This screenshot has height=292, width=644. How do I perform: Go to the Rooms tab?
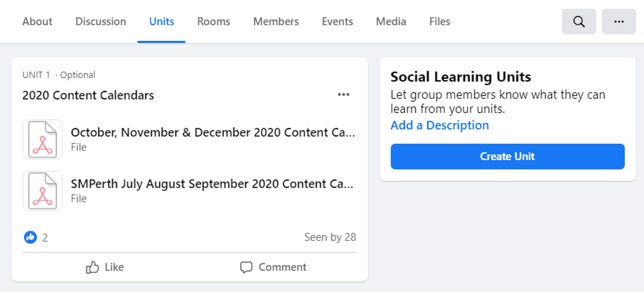tap(213, 21)
